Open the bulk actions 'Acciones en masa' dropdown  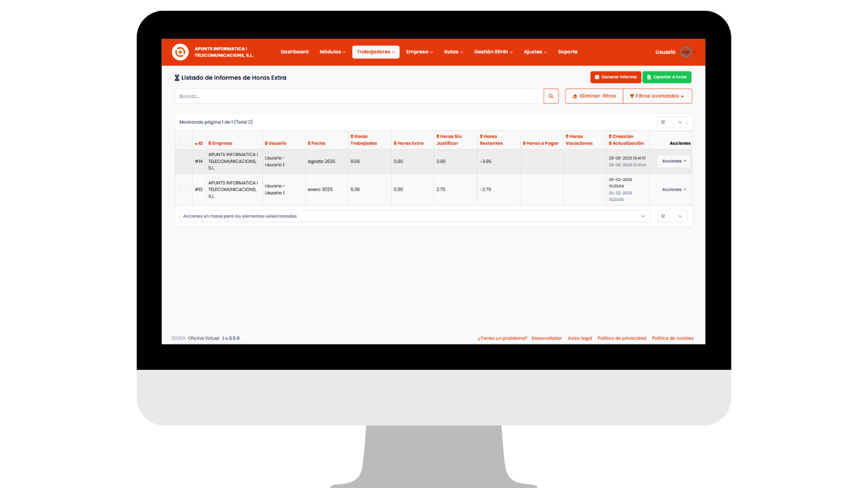click(414, 216)
